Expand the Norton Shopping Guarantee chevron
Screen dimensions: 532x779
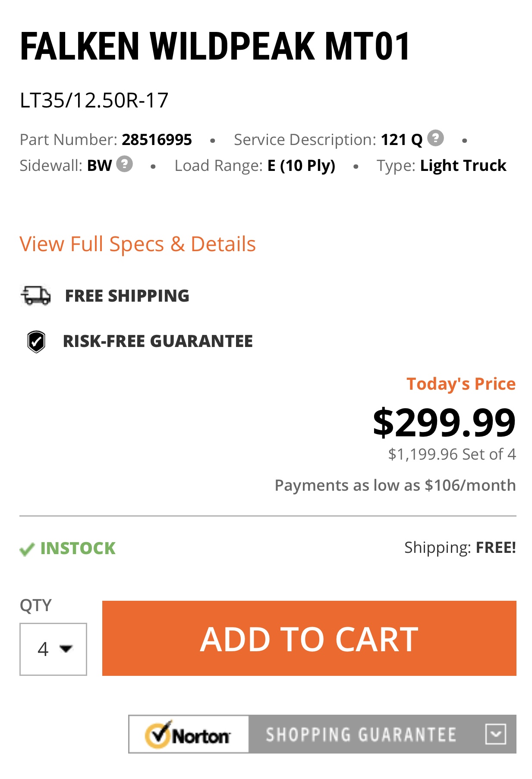[x=495, y=734]
